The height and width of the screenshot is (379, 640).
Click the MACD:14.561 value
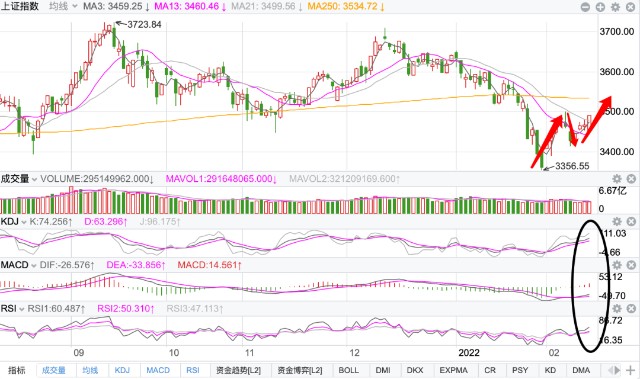click(209, 265)
